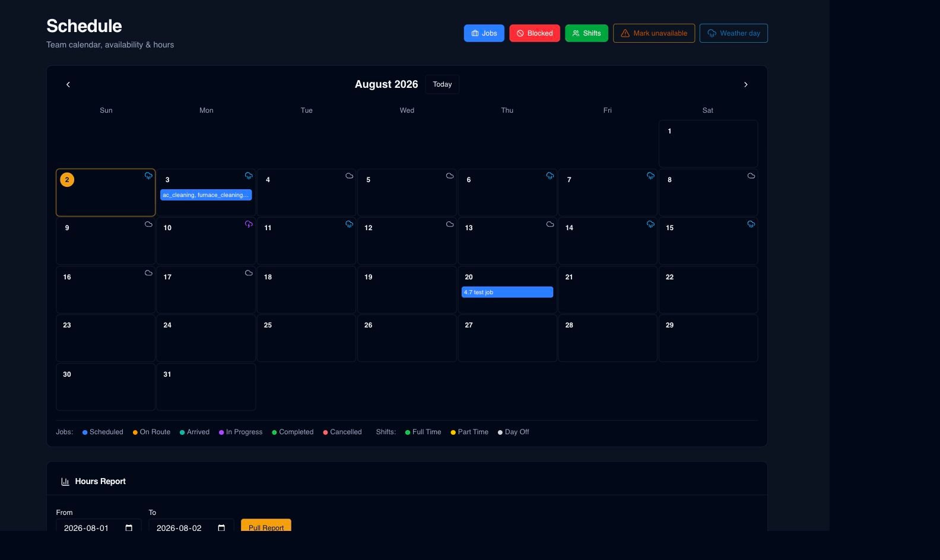Click cloud weather icon on August 16
The width and height of the screenshot is (940, 560).
click(148, 273)
